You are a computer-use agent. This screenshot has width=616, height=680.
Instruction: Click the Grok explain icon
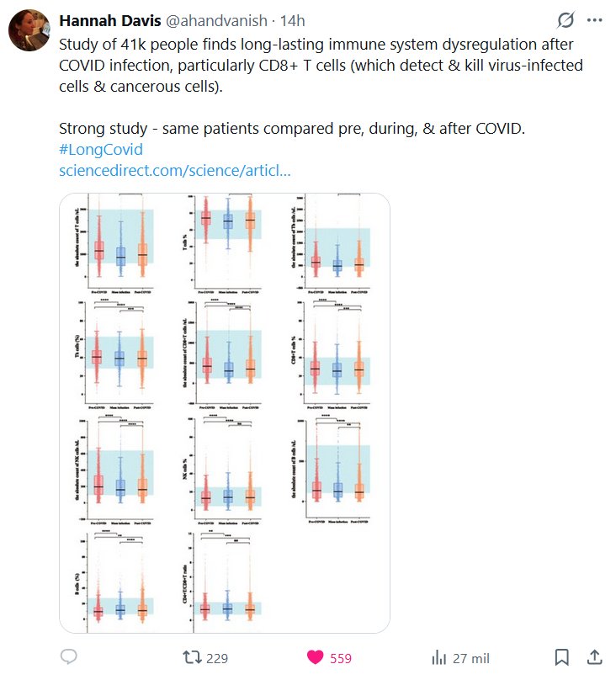point(566,20)
